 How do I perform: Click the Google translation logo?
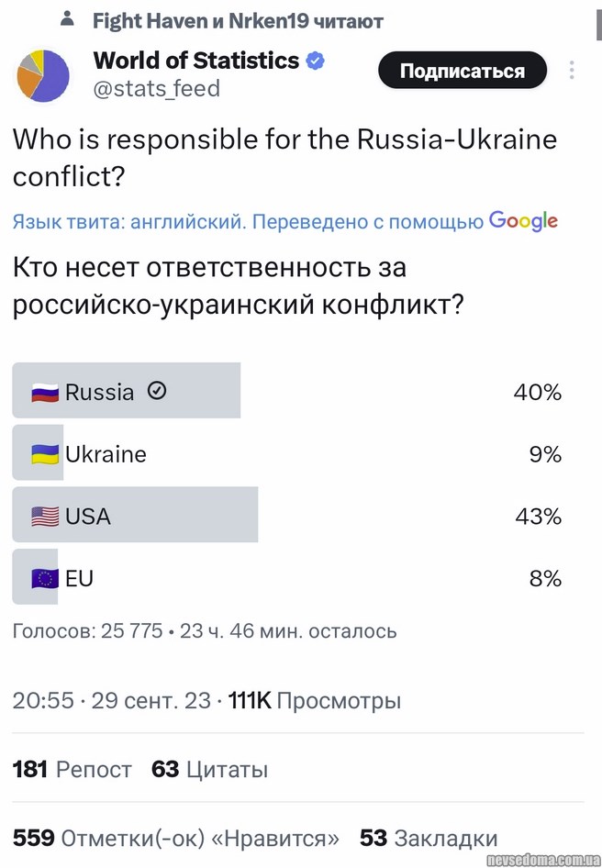(x=523, y=221)
